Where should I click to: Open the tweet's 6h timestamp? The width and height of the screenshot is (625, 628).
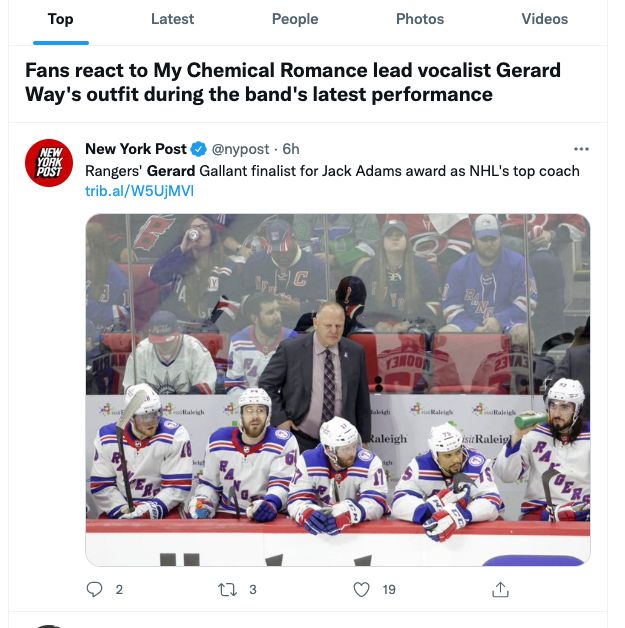[291, 149]
